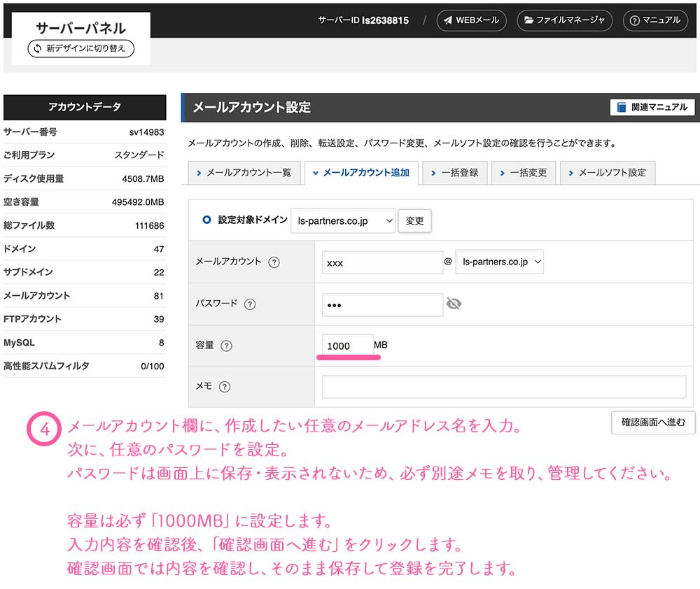
Task: Click help icon beside メモ label
Action: (224, 386)
